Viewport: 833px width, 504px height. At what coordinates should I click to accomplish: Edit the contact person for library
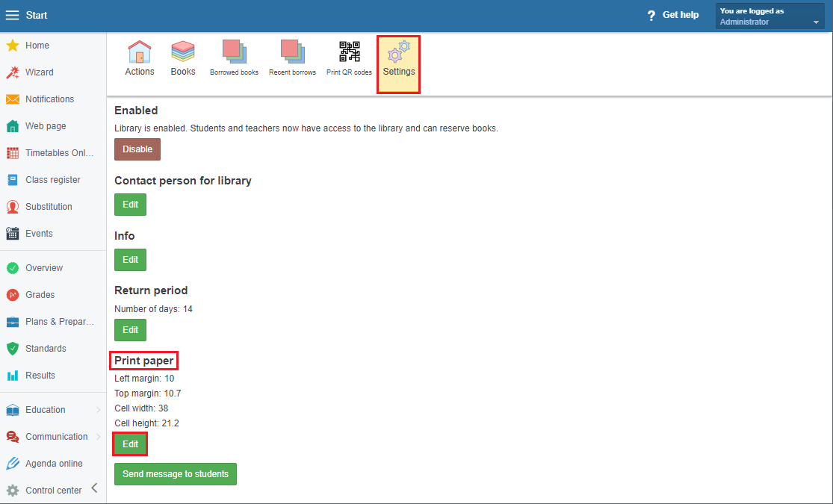click(130, 205)
